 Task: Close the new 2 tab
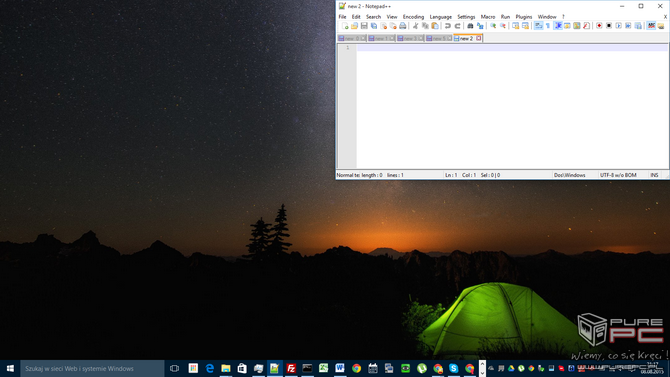click(x=479, y=38)
